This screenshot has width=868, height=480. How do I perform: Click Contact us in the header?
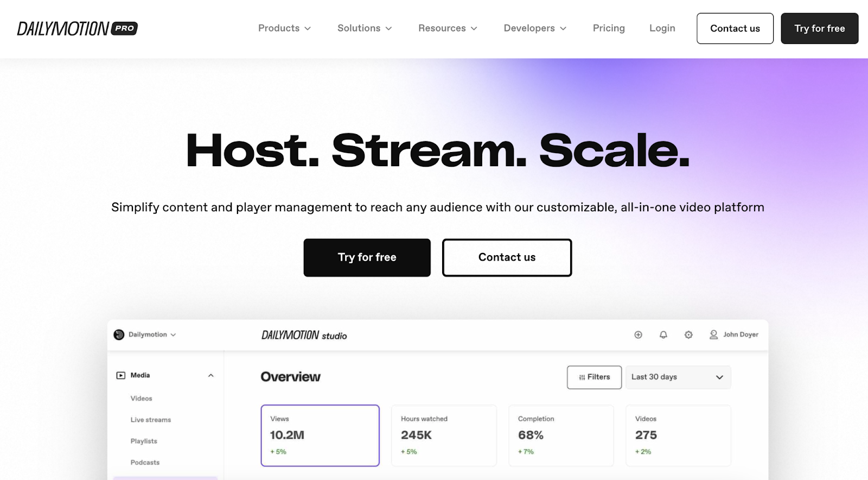pyautogui.click(x=735, y=28)
